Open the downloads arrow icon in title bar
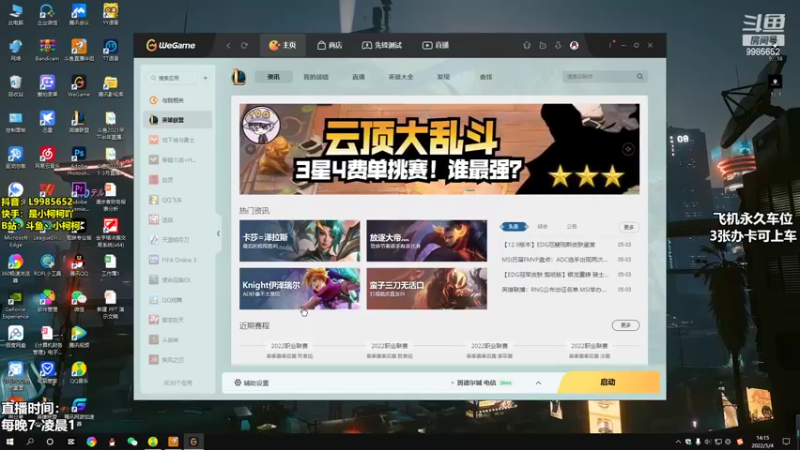This screenshot has height=450, width=800. 558,45
